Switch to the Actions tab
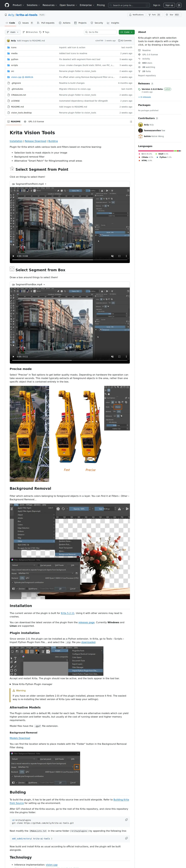Viewport: 186px width, 868px height. point(64,23)
